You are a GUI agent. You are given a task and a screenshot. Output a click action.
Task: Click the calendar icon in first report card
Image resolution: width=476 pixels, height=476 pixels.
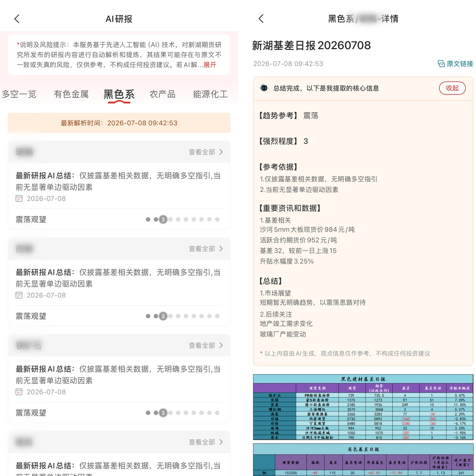pos(19,199)
